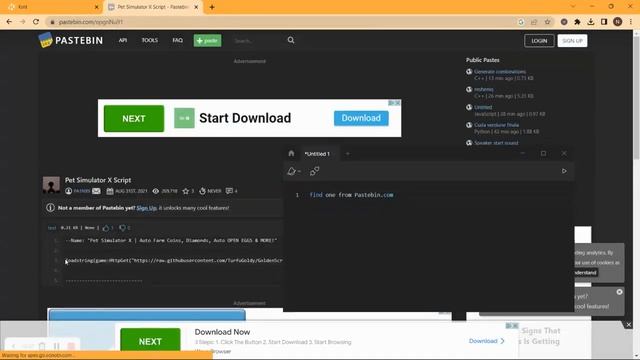
Task: Click the paste date calendar icon
Action: tap(110, 191)
